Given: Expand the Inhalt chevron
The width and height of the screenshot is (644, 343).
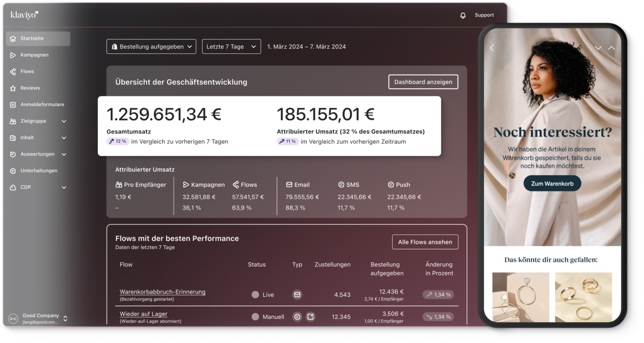Looking at the screenshot, I should click(64, 138).
